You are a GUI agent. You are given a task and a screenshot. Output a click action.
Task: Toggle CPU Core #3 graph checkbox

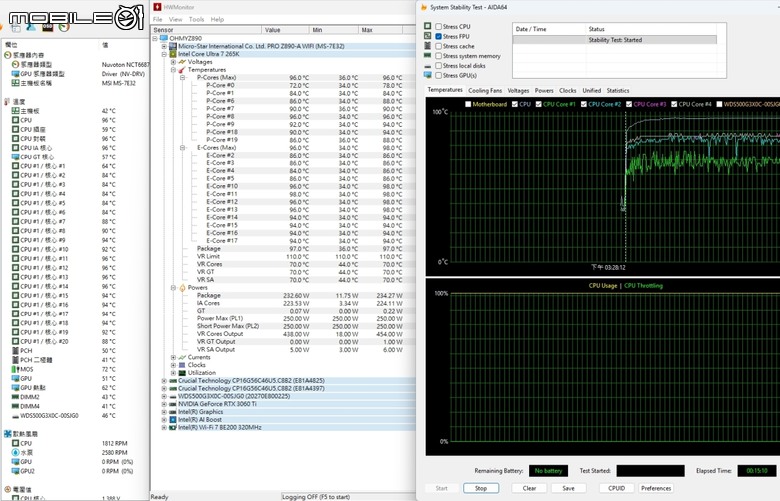pyautogui.click(x=629, y=104)
